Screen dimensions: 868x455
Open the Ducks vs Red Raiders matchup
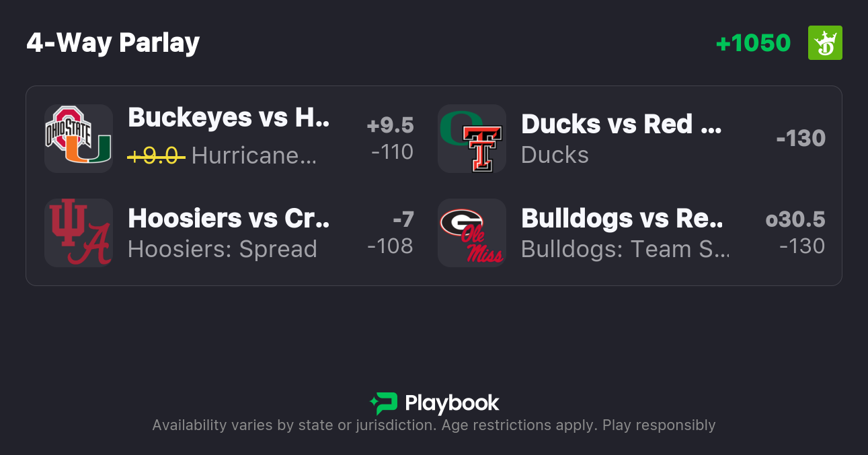point(621,125)
